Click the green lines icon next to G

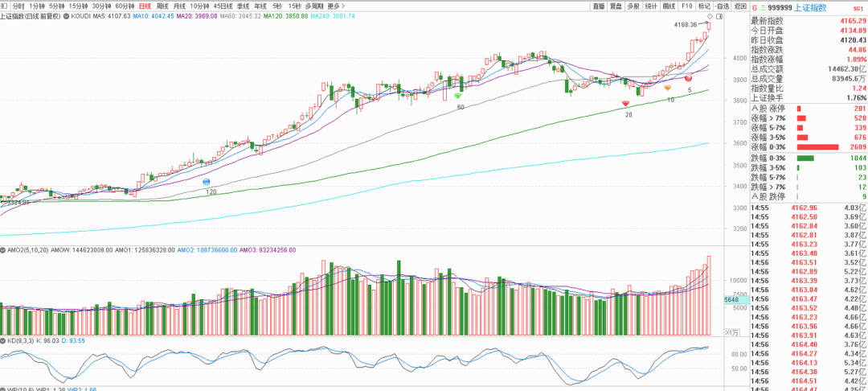pos(764,8)
